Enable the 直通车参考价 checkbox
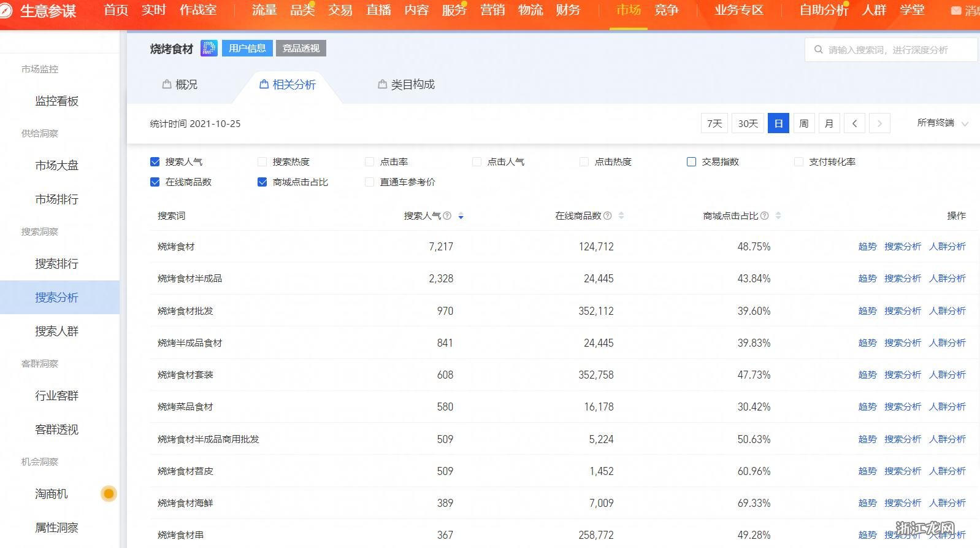This screenshot has height=548, width=980. (x=370, y=182)
